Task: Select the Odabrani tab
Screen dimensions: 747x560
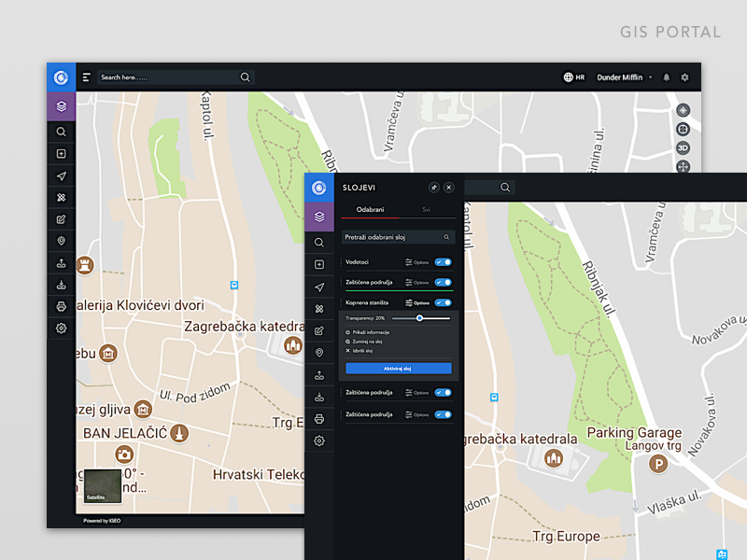Action: coord(371,207)
